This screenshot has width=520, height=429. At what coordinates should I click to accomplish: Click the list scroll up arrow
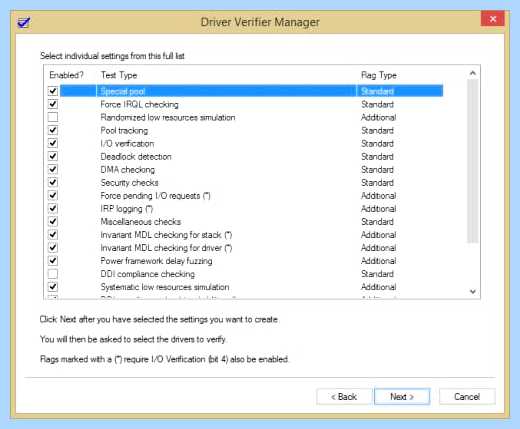click(473, 73)
